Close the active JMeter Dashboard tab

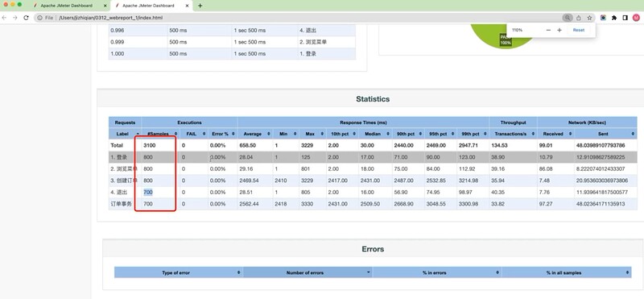[188, 6]
